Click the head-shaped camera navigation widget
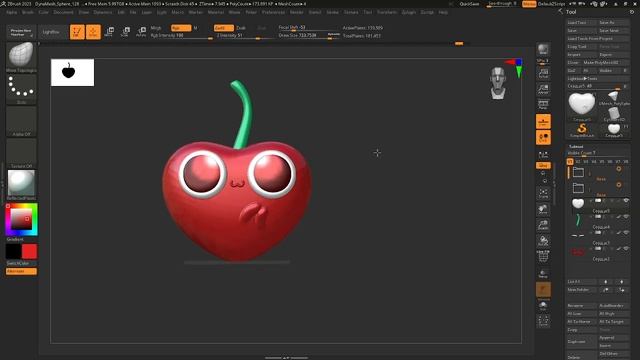 pos(498,83)
